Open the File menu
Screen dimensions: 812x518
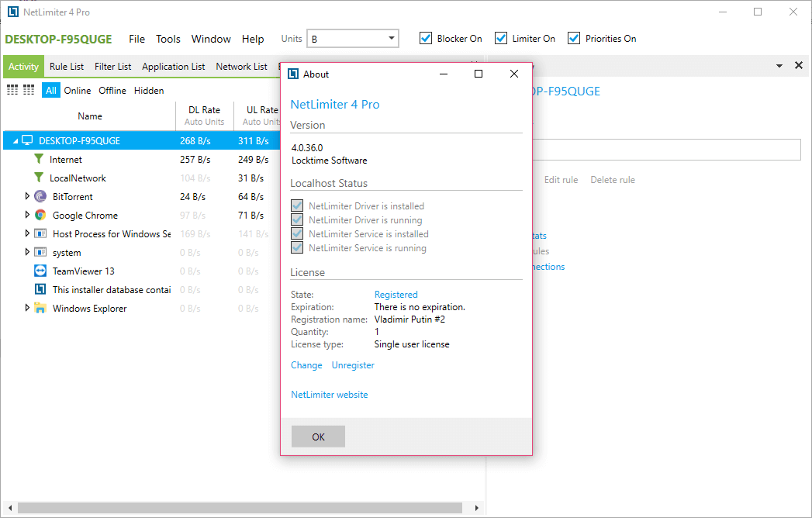[136, 39]
